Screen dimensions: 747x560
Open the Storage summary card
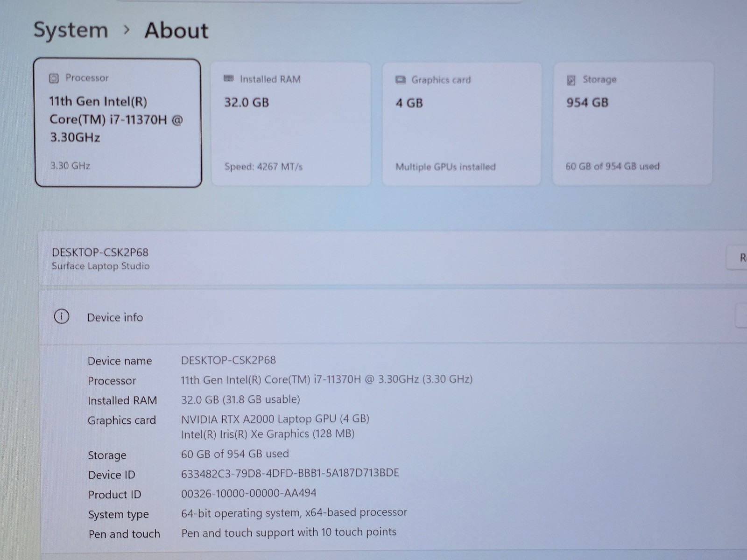pos(633,124)
